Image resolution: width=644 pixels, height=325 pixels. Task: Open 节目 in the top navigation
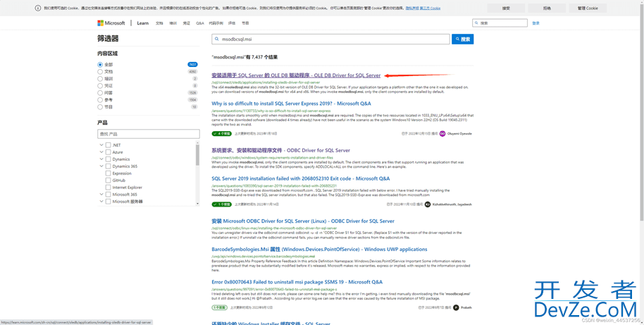(245, 23)
